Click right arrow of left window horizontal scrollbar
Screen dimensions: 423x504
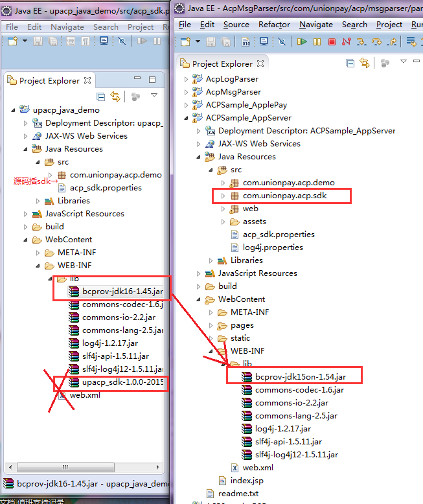coord(157,467)
